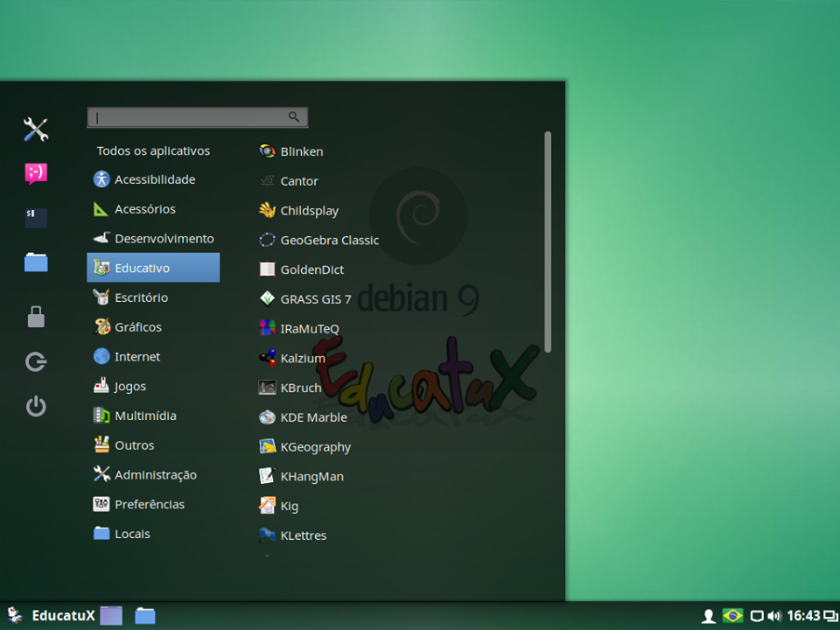The width and height of the screenshot is (840, 630).
Task: Open the system settings wrench-and-screwdriver favorite
Action: coord(36,129)
